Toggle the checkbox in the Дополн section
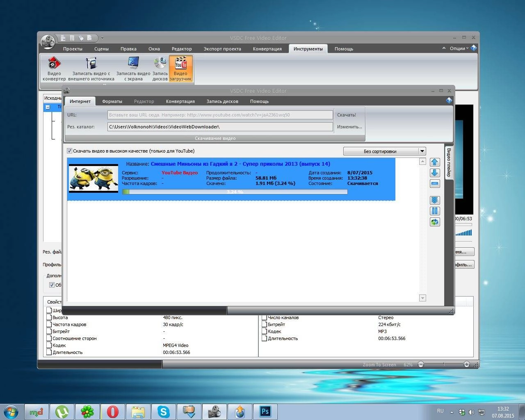525x420 pixels. coord(52,285)
